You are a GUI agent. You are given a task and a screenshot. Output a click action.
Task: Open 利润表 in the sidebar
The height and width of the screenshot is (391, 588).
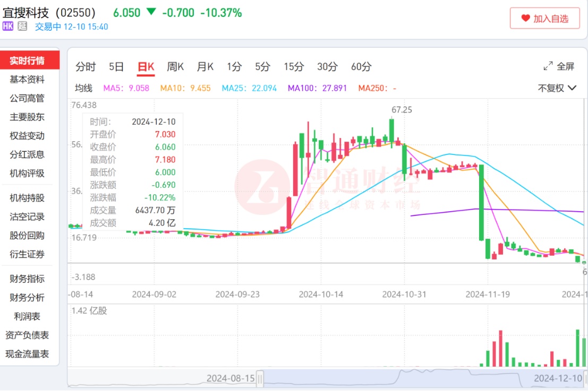pyautogui.click(x=27, y=316)
